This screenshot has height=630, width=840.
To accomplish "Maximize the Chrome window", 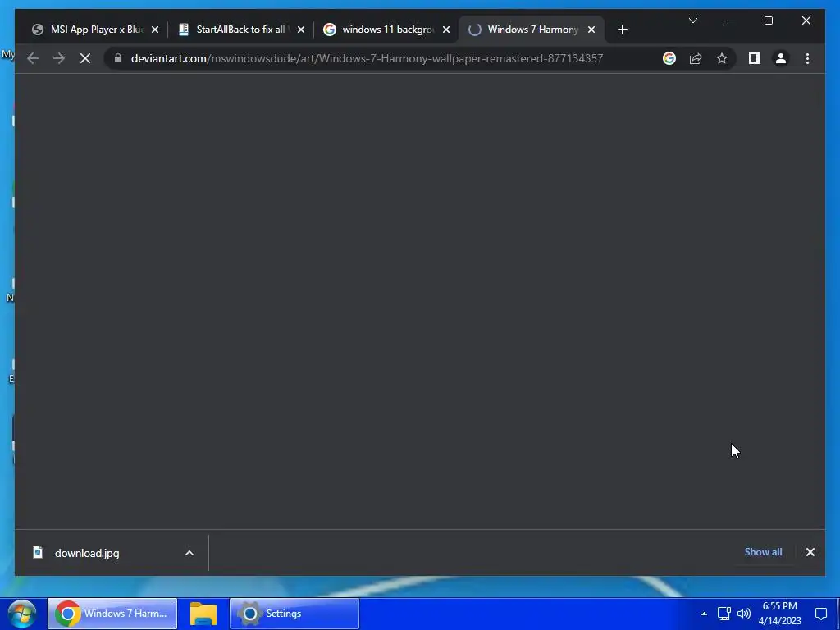I will [x=768, y=21].
